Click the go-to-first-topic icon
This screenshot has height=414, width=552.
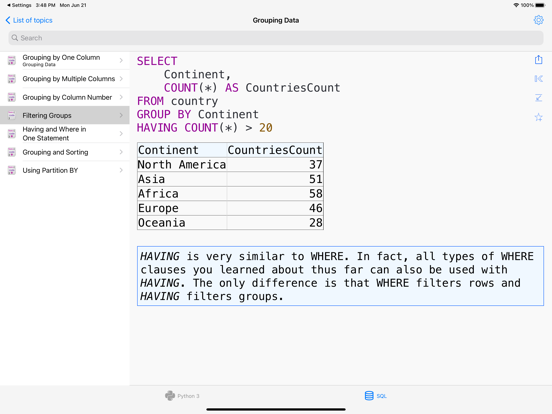point(538,79)
